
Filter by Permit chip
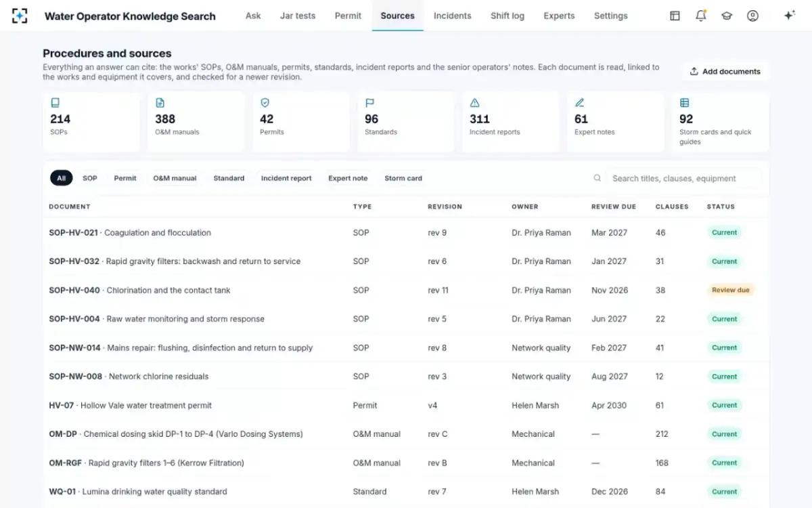[125, 178]
